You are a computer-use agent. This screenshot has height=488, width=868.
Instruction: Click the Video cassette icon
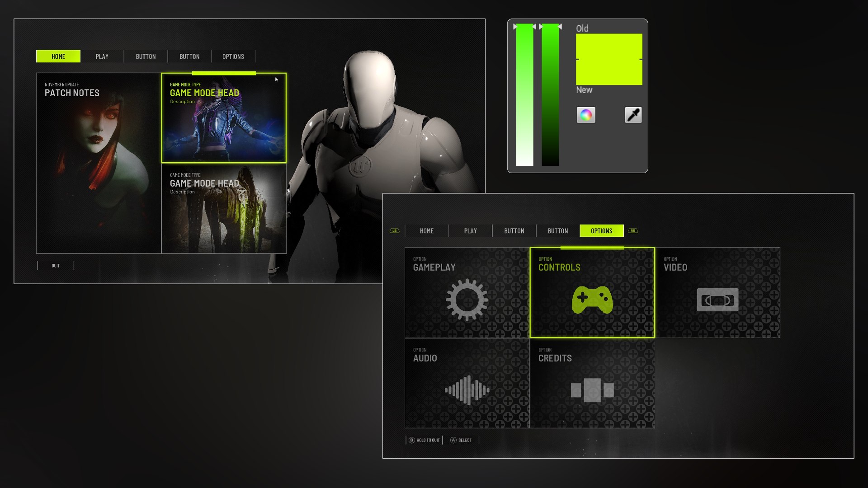717,300
